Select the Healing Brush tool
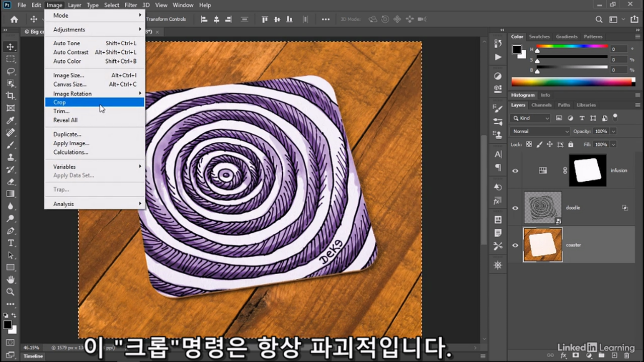The width and height of the screenshot is (644, 362). (x=11, y=133)
